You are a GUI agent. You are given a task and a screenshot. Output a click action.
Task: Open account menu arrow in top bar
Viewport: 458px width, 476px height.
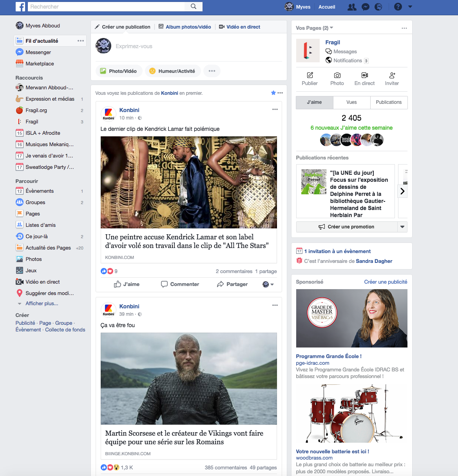pos(410,7)
